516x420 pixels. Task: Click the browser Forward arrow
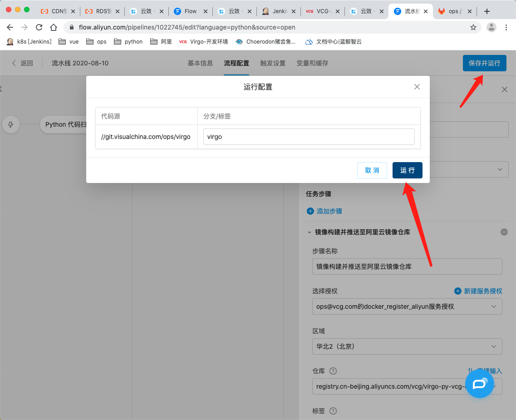pos(25,27)
